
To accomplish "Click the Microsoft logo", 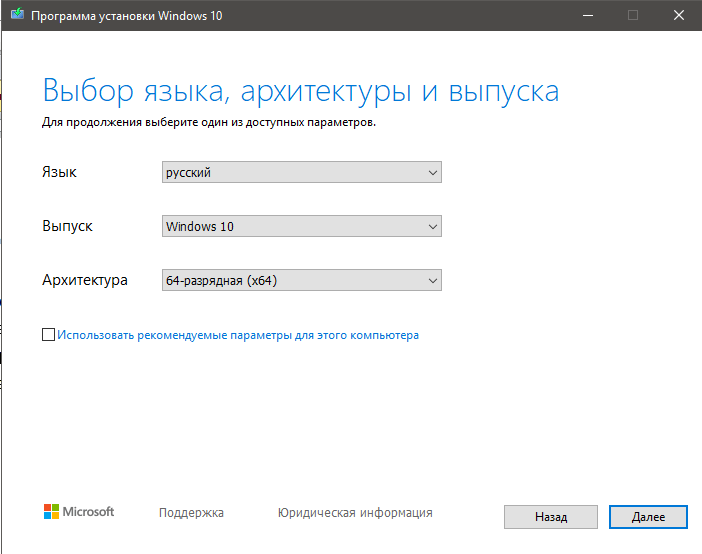I will pyautogui.click(x=79, y=511).
